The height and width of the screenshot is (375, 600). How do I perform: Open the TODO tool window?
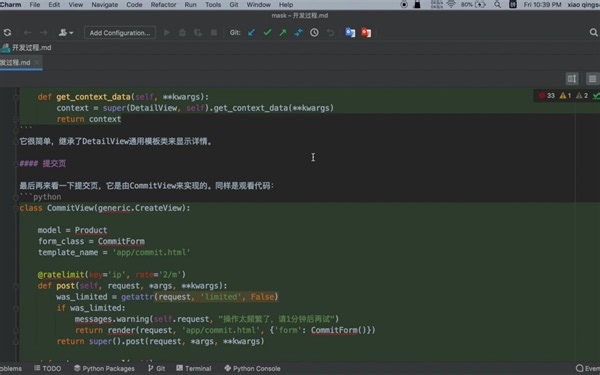click(47, 368)
